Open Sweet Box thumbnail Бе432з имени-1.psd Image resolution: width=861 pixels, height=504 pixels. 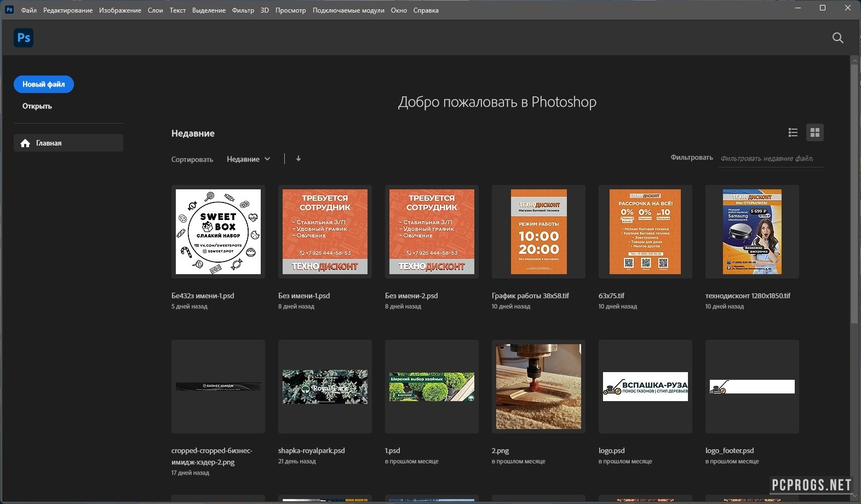(x=218, y=232)
